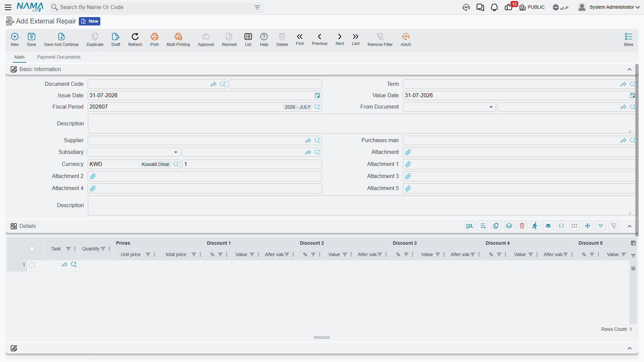Collapse the bottom section chevron
The image size is (644, 362).
click(630, 348)
